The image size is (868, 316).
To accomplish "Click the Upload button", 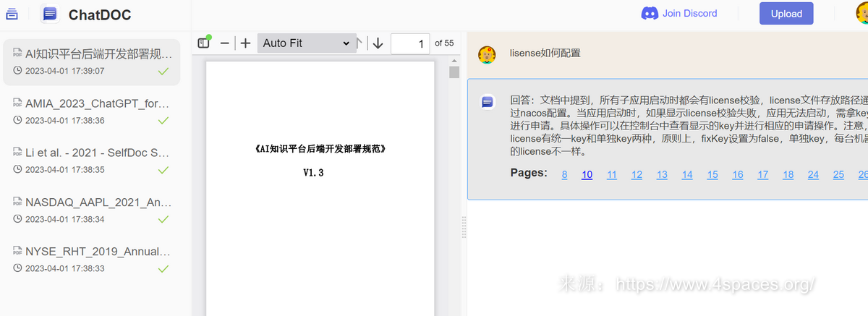I will click(786, 14).
